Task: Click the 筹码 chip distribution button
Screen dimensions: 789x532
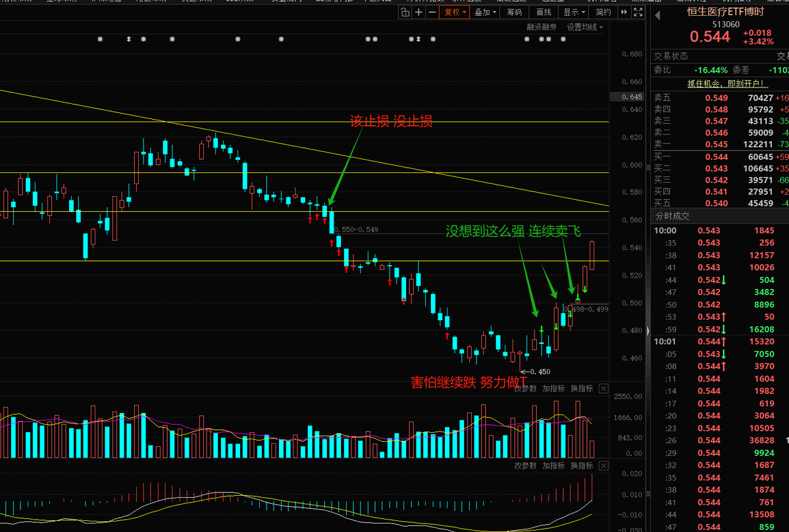Action: (x=514, y=12)
